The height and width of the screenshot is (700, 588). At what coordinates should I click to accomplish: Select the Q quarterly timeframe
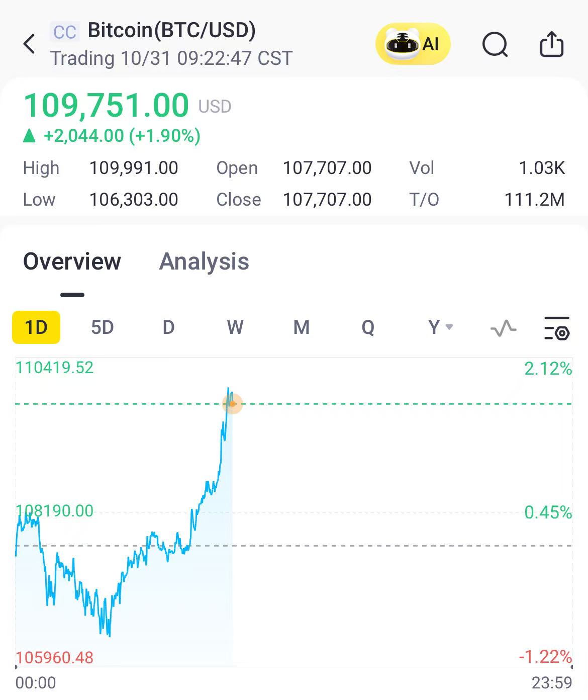pyautogui.click(x=368, y=327)
